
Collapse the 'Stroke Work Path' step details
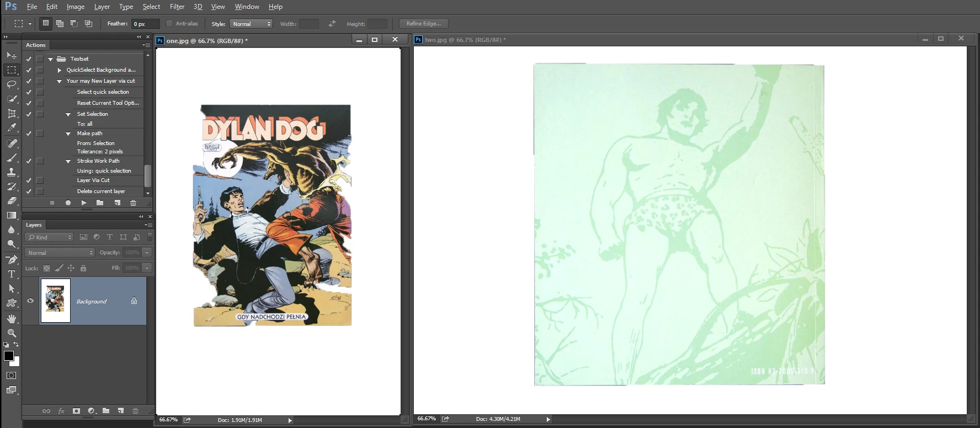[68, 161]
